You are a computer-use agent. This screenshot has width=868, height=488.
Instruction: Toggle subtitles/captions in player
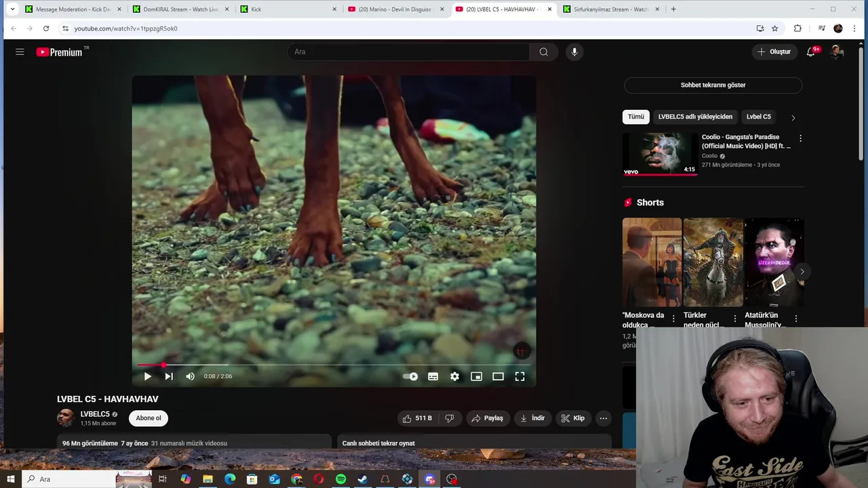click(x=433, y=377)
